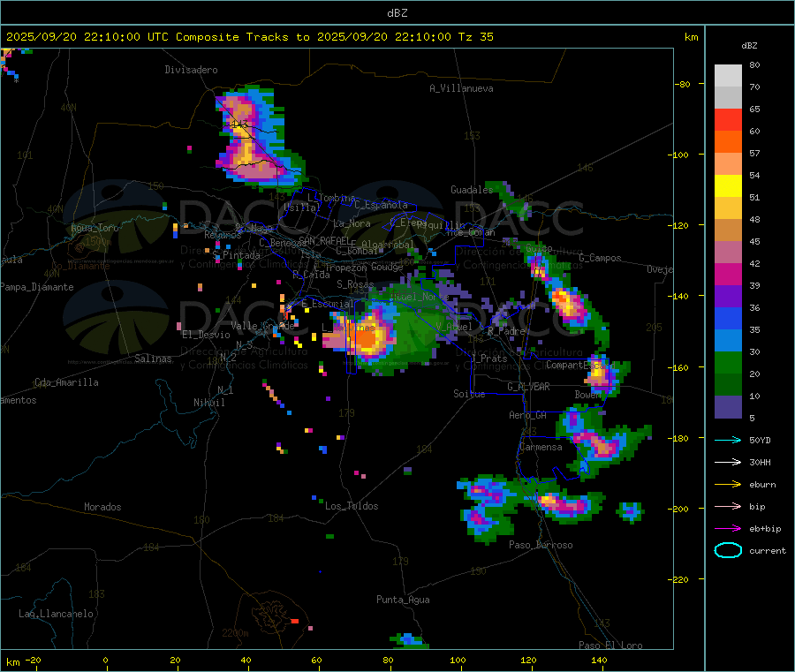Select the yellow eburn arrow icon

728,485
